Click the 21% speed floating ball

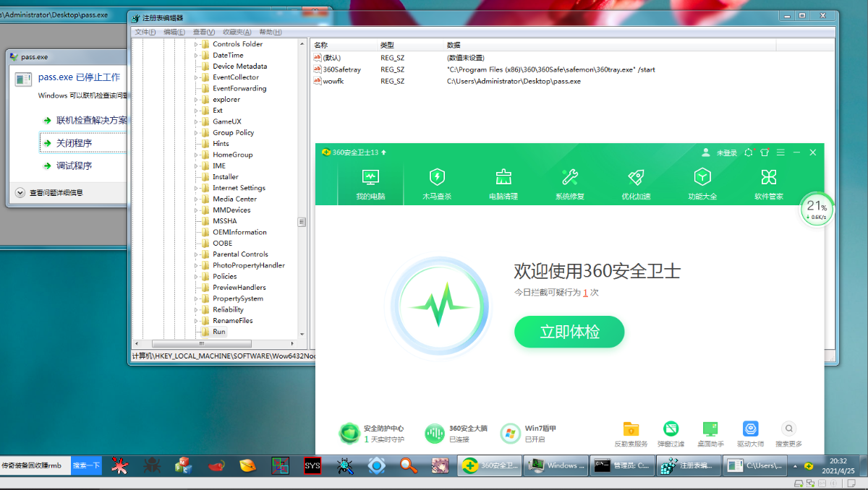(x=817, y=210)
